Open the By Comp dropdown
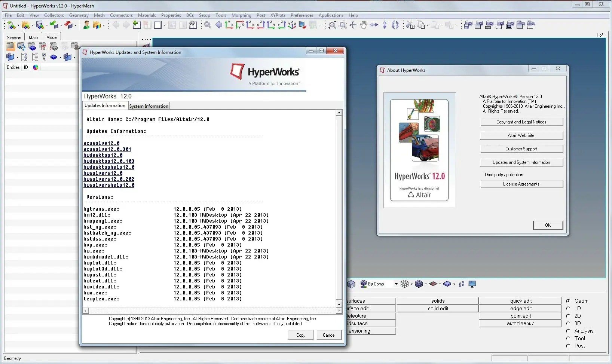The width and height of the screenshot is (612, 364). coord(396,284)
